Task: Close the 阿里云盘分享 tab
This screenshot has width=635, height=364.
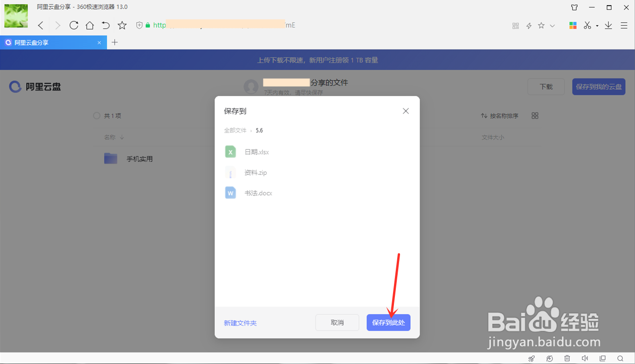Action: [x=99, y=42]
